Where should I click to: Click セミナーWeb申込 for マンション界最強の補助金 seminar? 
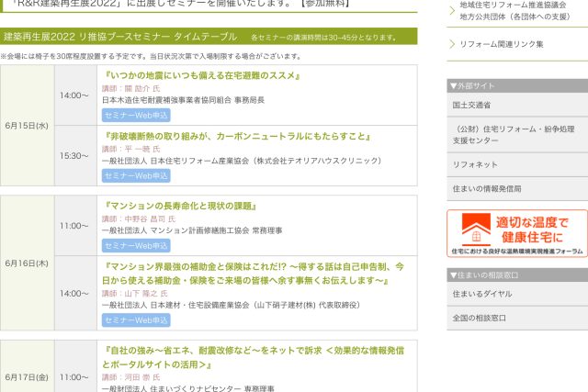pyautogui.click(x=136, y=320)
